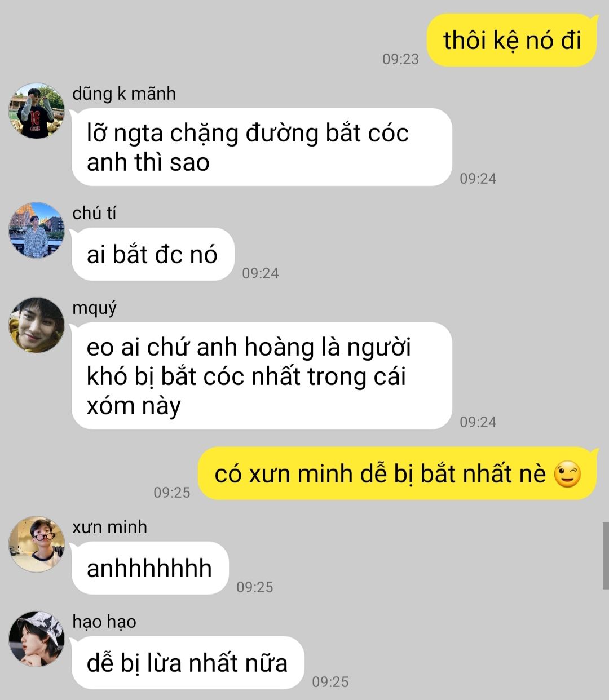
Task: Tap mquý's message about anh hoàng
Action: click(x=262, y=376)
